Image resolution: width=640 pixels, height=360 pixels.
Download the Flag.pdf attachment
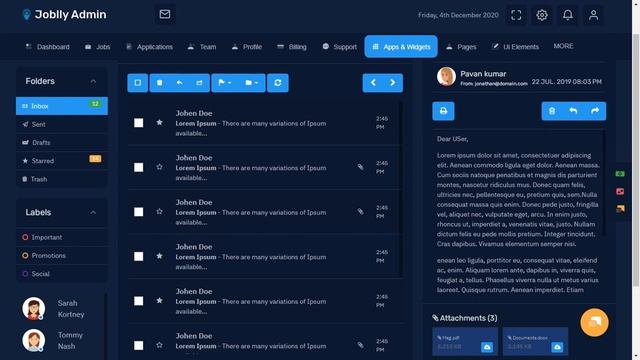click(487, 347)
